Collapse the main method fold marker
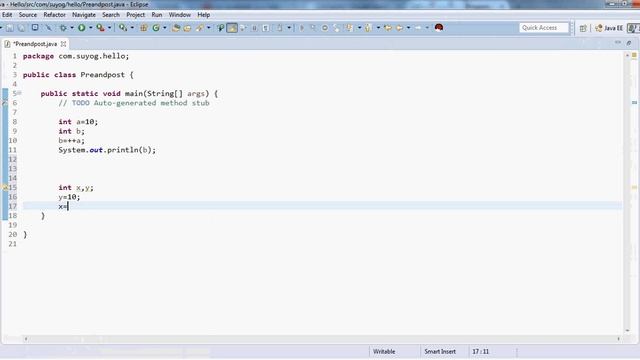Viewport: 640px width, 360px height. 19,93
